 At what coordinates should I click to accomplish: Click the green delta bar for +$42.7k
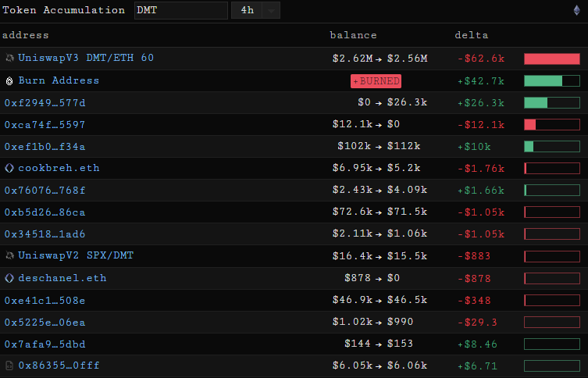pos(551,80)
